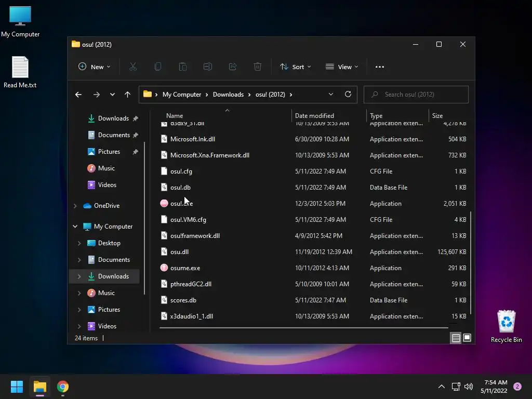Screen dimensions: 532x399
Task: Select the file Microsoft.Xna.Framework.dll
Action: pos(210,155)
